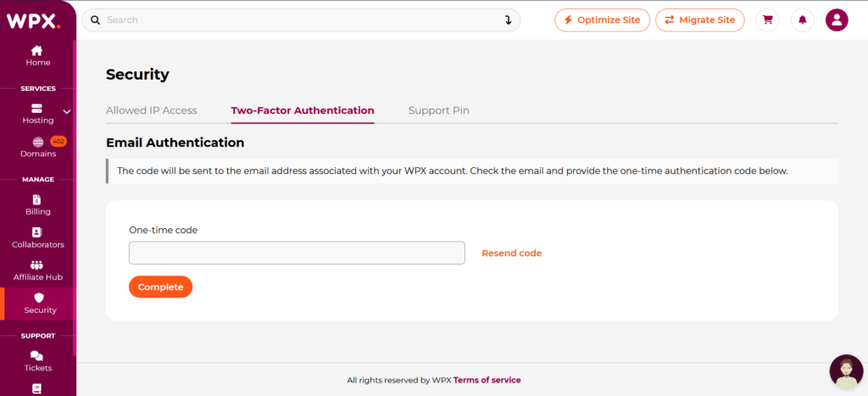
Task: Show notifications bell
Action: pyautogui.click(x=802, y=20)
